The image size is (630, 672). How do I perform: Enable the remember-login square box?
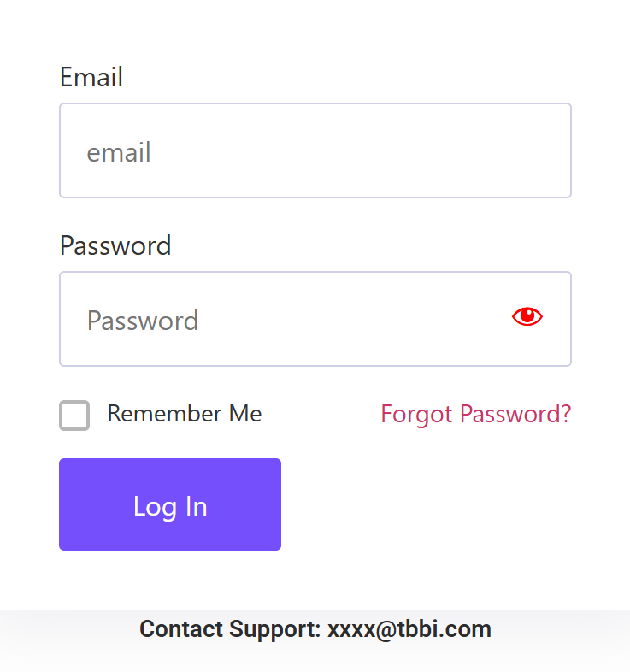[x=74, y=416]
